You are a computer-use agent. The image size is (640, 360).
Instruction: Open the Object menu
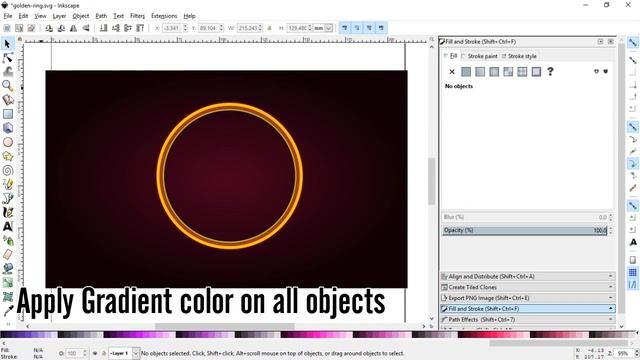pos(80,16)
